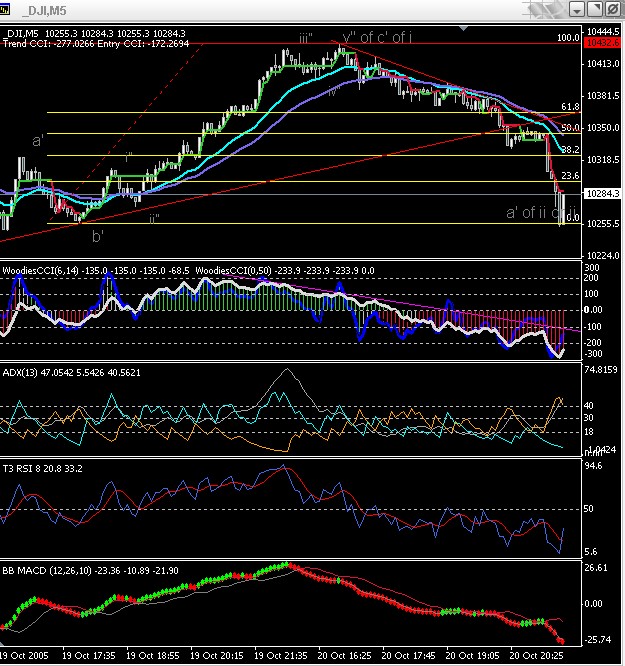
Task: Click the 10413.0 price scale value
Action: 603,64
